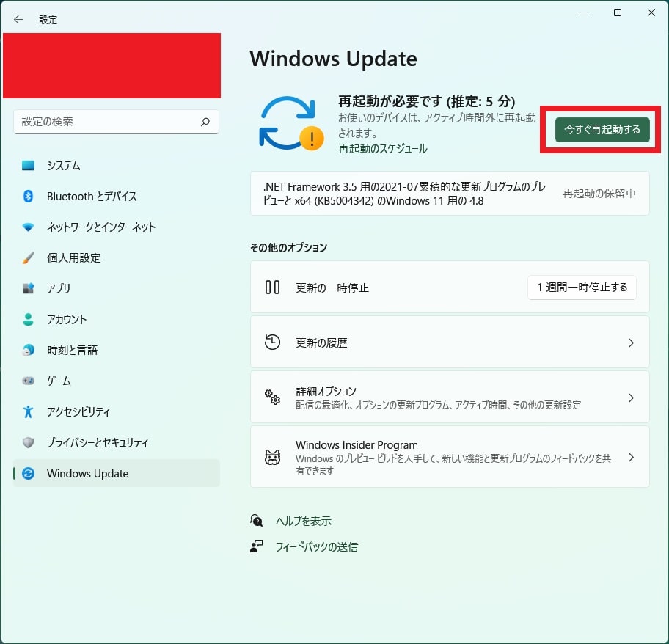Click the Windows Update page heading
This screenshot has width=669, height=644.
pos(333,59)
